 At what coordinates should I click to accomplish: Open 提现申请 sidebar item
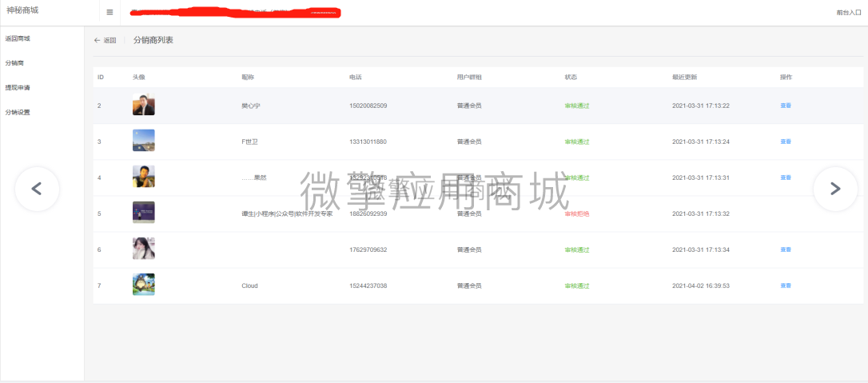[x=17, y=87]
